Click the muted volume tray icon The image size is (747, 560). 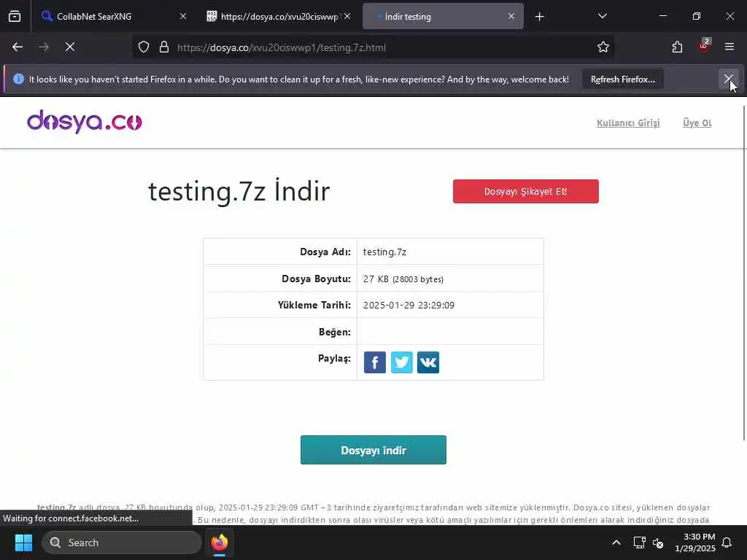(658, 542)
